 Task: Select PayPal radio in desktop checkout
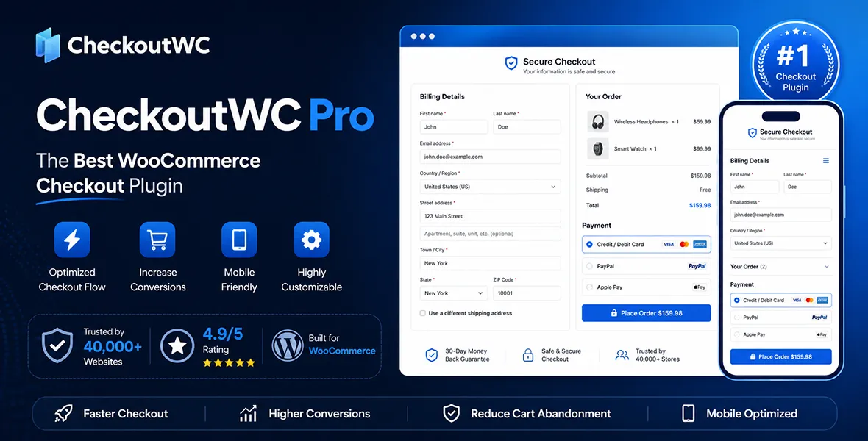click(x=589, y=266)
